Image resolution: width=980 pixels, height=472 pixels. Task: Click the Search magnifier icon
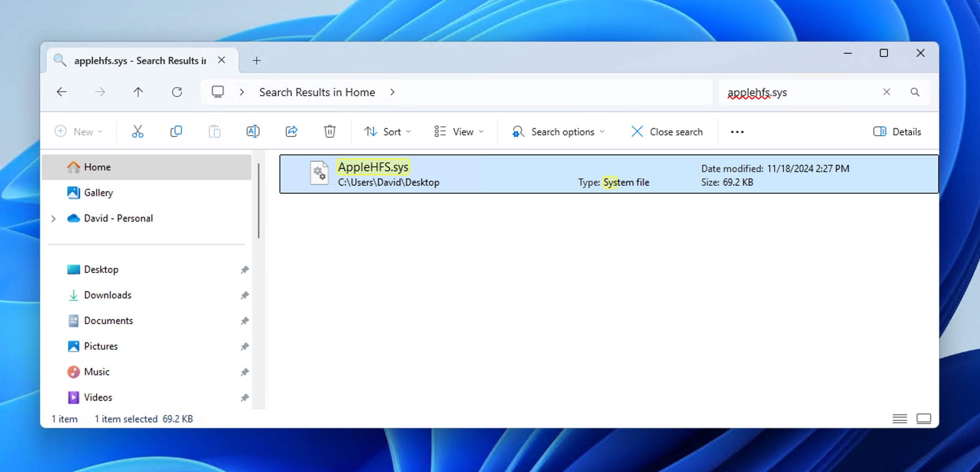click(914, 92)
